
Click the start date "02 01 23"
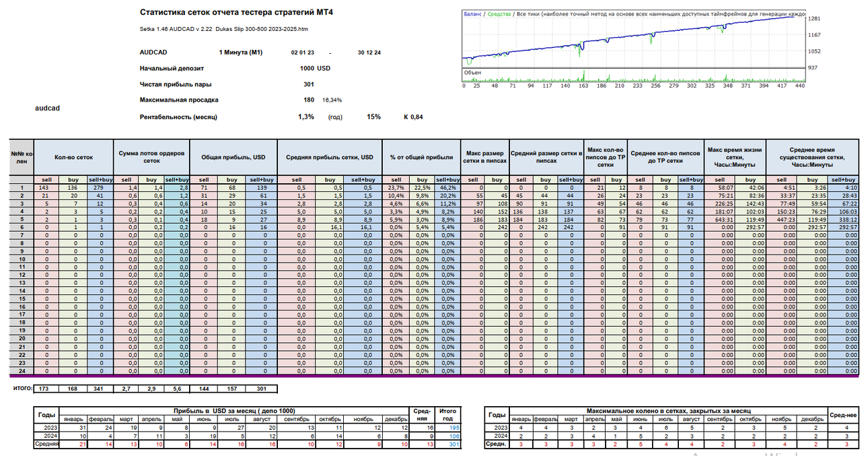point(302,52)
